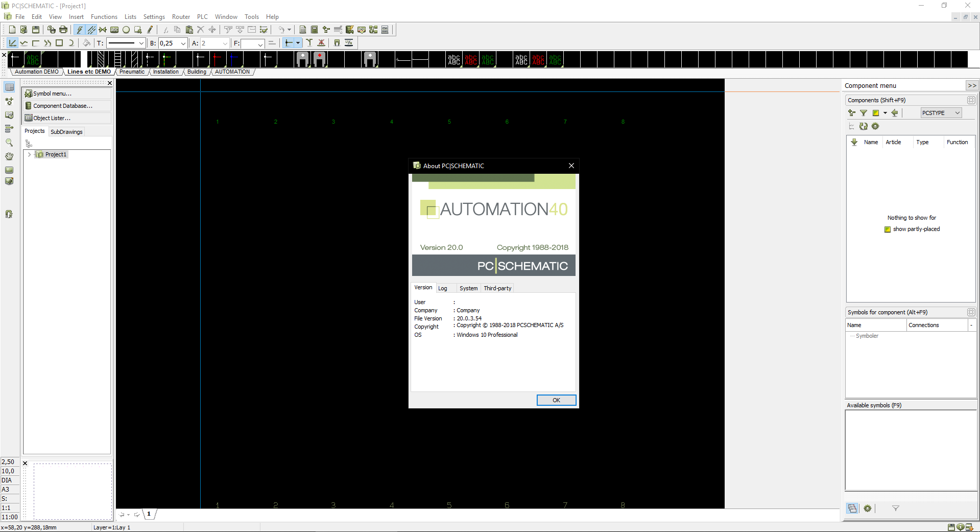Expand the Project1 tree node
The image size is (980, 532).
tap(29, 154)
